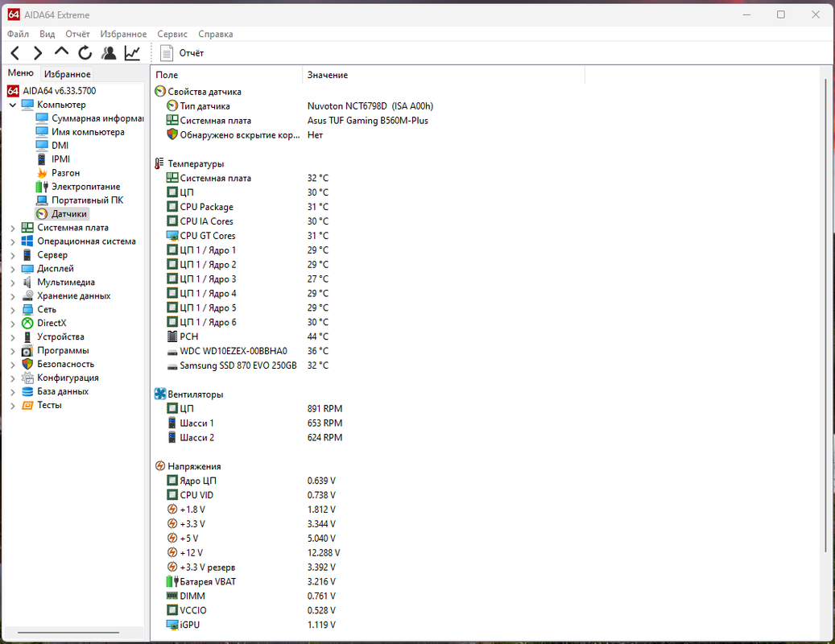
Task: Select the CPU VID row
Action: coord(251,495)
